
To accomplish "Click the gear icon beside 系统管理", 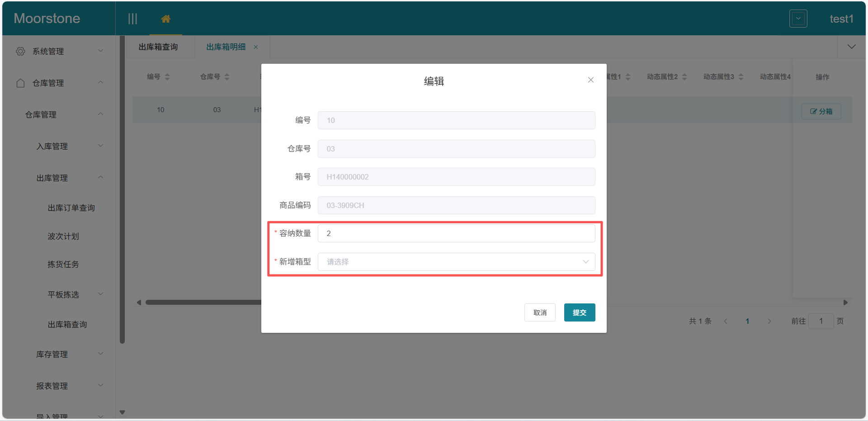I will click(x=20, y=51).
